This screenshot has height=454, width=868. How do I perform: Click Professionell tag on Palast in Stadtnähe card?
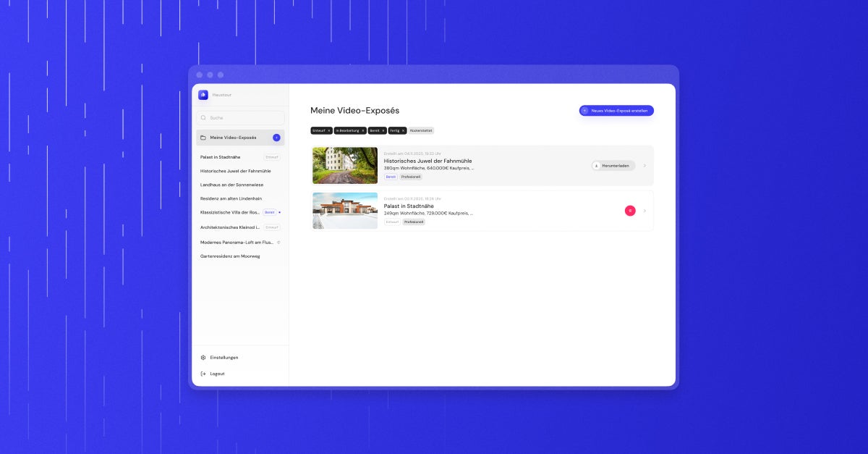(414, 222)
